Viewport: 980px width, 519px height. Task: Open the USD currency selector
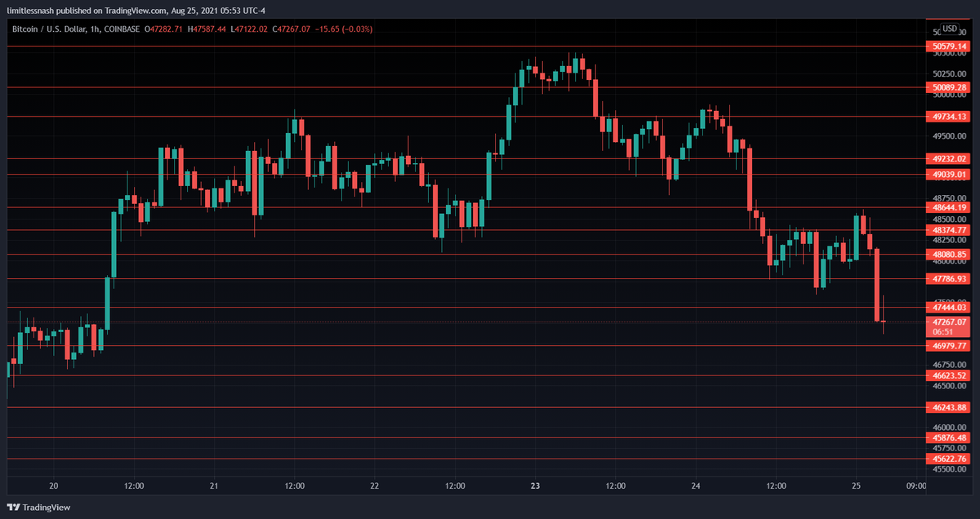[949, 29]
